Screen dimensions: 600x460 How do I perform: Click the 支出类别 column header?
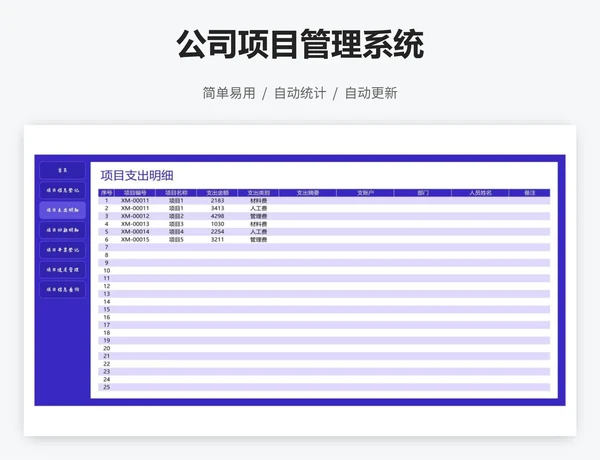coord(259,193)
